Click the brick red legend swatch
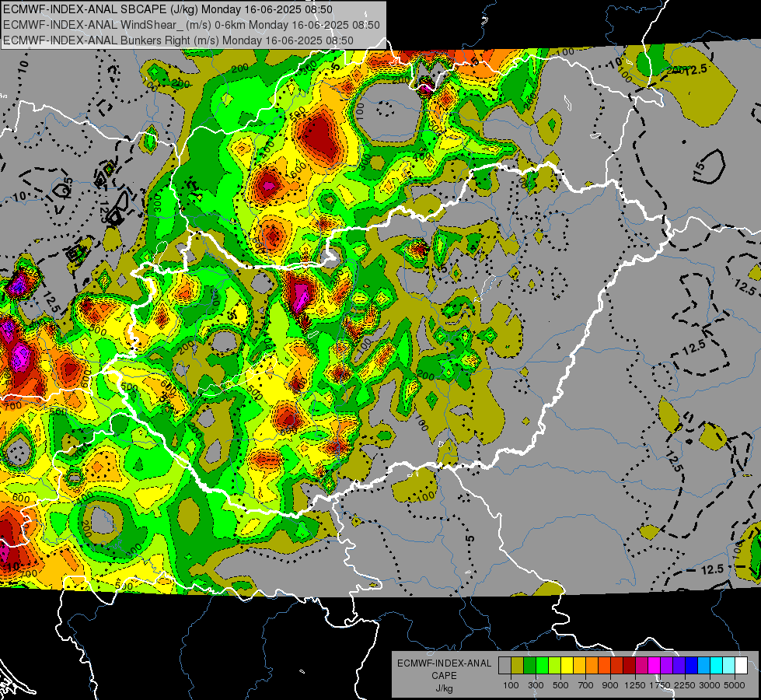 (x=617, y=666)
